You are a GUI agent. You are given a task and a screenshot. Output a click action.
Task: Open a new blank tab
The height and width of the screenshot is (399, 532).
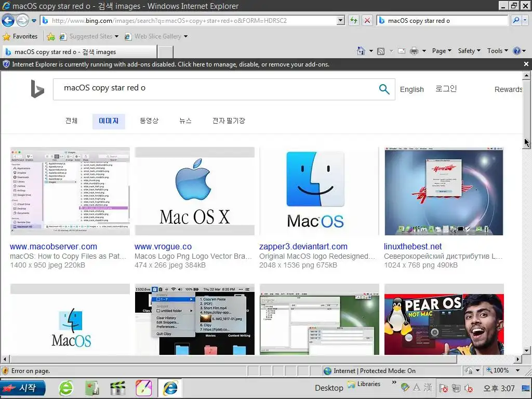(x=166, y=52)
